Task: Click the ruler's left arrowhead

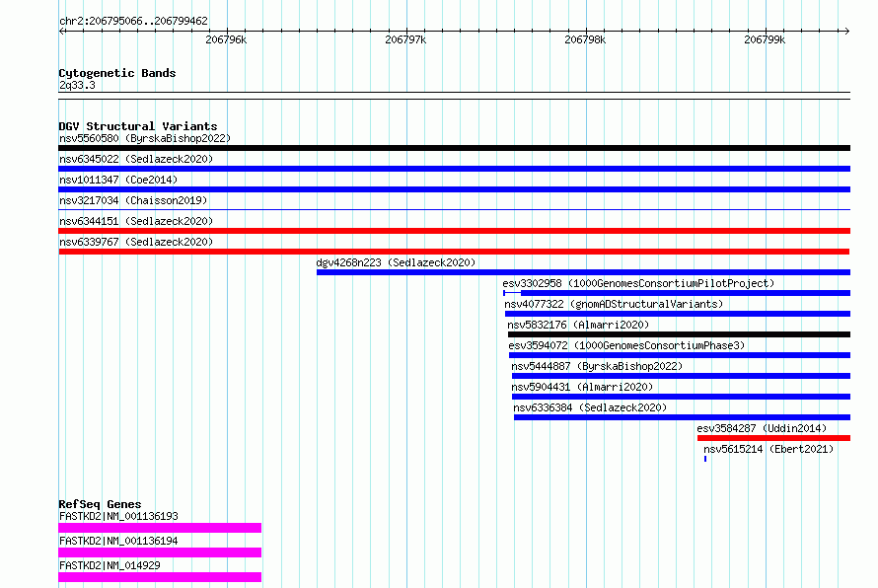Action: click(61, 32)
